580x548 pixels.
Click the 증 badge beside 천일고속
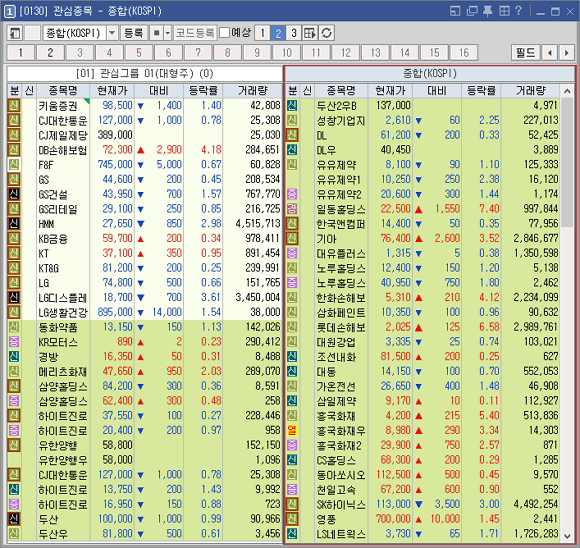coord(292,490)
